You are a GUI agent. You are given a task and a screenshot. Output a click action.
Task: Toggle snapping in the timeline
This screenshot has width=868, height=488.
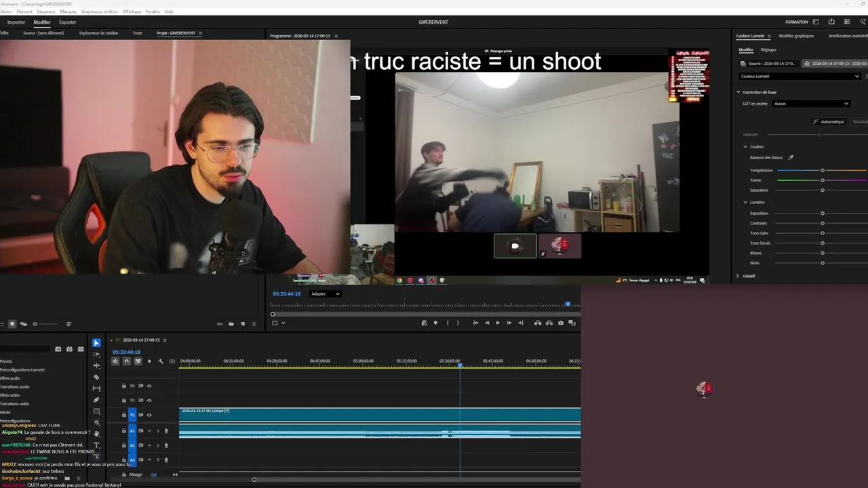click(126, 361)
